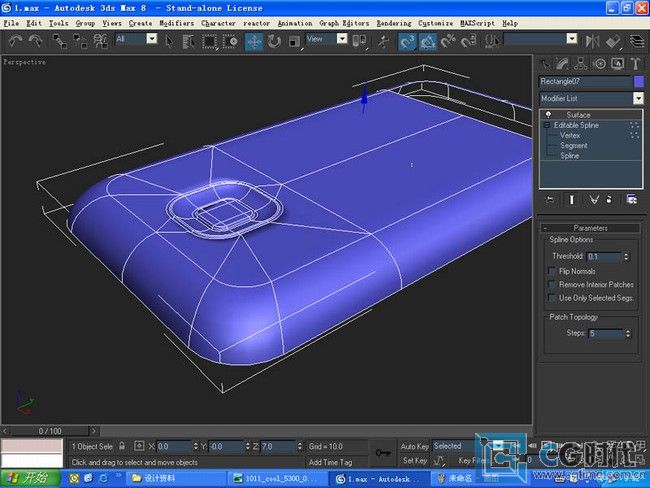Viewport: 650px width, 488px height.
Task: Open the Customize menu
Action: [435, 23]
